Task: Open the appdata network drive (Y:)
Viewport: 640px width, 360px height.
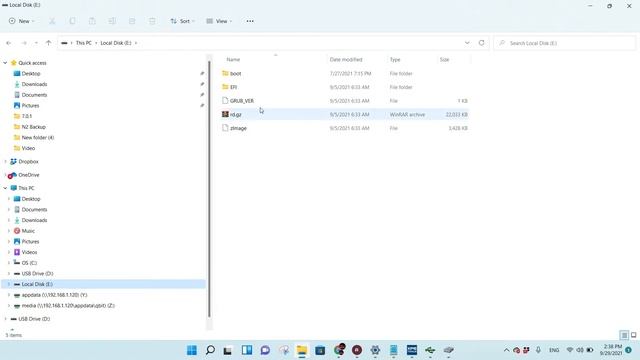Action: click(54, 295)
